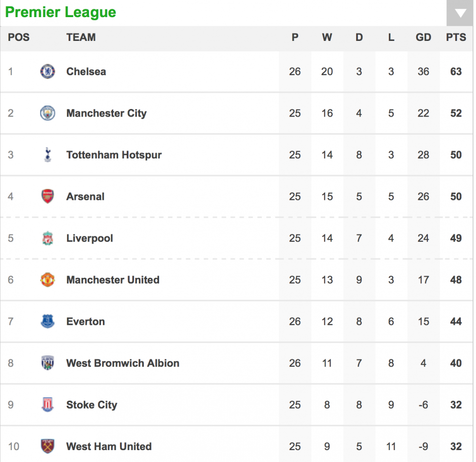Screen dimensions: 476x462
Task: Click the POS column header
Action: [x=19, y=38]
